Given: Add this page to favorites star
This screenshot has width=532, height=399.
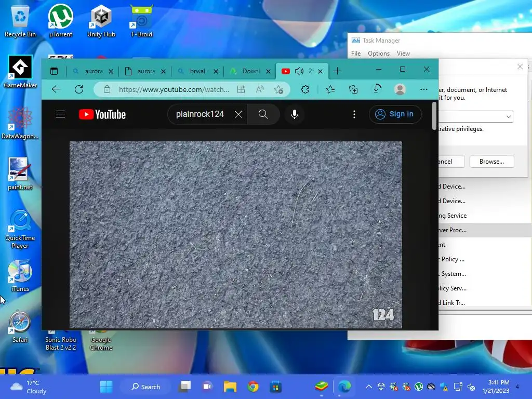Looking at the screenshot, I should tap(278, 89).
